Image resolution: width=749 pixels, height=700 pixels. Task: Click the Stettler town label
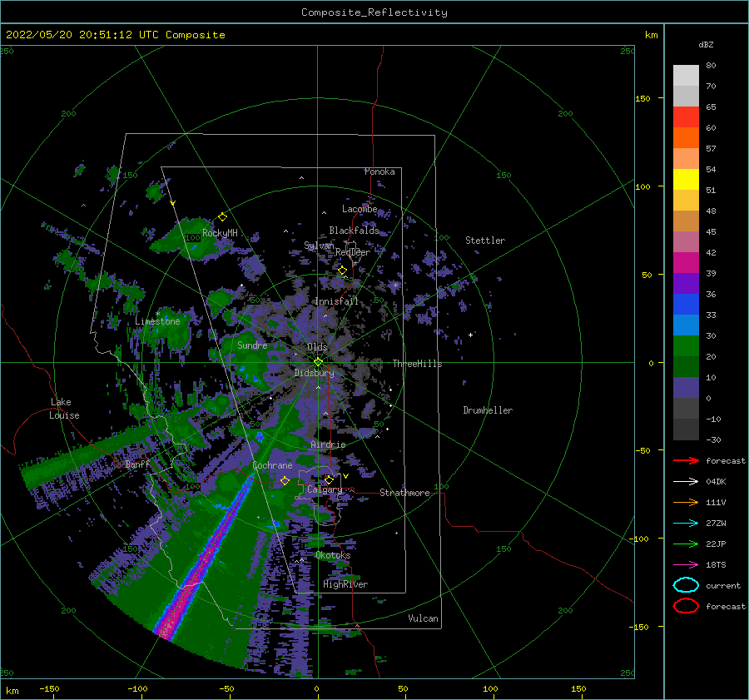pyautogui.click(x=485, y=241)
